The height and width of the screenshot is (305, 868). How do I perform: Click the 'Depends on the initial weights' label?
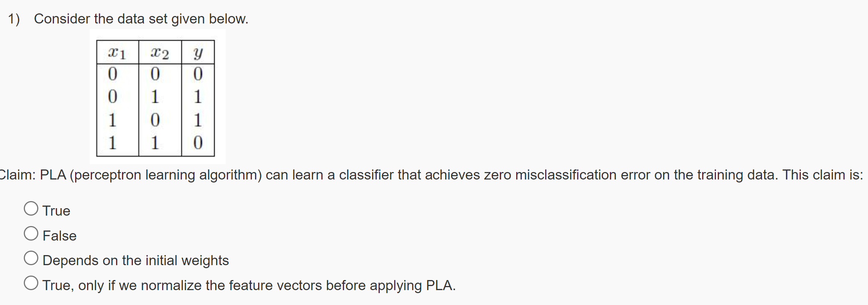(x=135, y=260)
